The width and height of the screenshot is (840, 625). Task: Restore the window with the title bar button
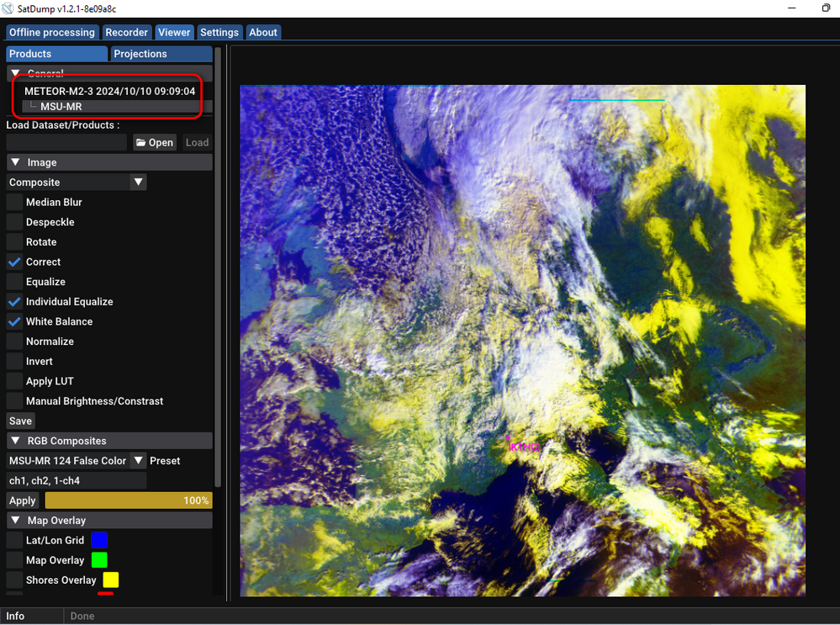pos(826,8)
